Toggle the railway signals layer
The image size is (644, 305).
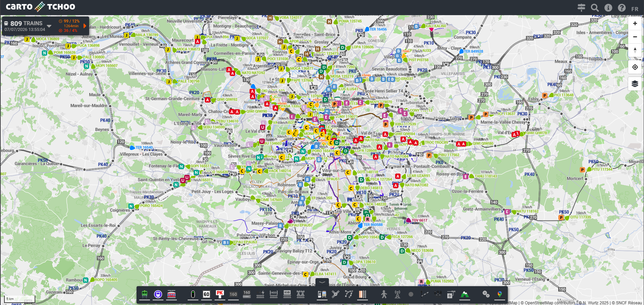(x=193, y=294)
